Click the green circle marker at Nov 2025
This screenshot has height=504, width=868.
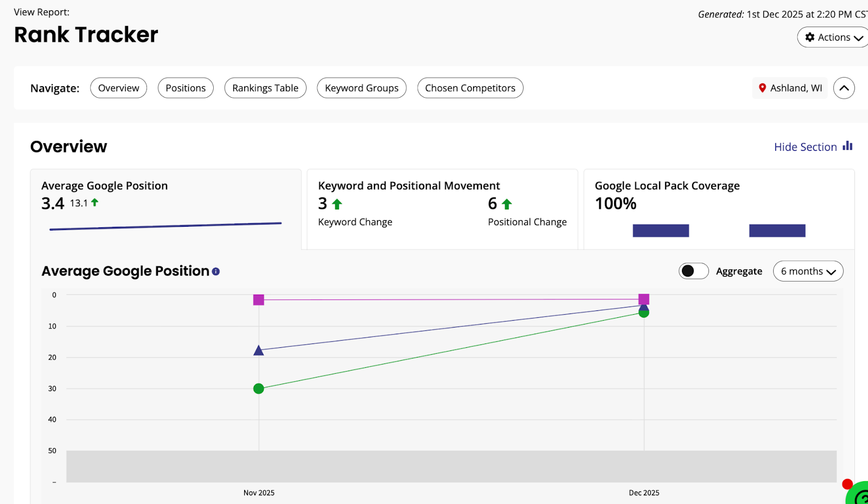coord(259,388)
